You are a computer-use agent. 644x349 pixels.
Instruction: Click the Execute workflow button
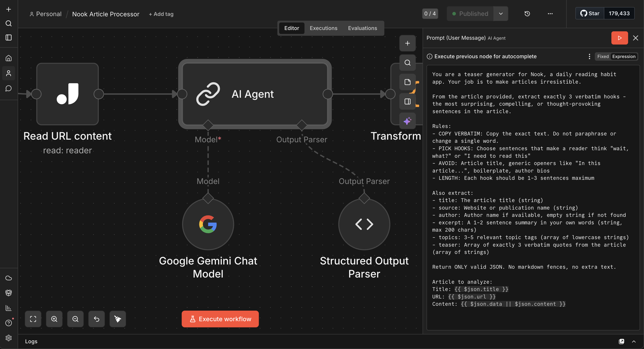220,319
